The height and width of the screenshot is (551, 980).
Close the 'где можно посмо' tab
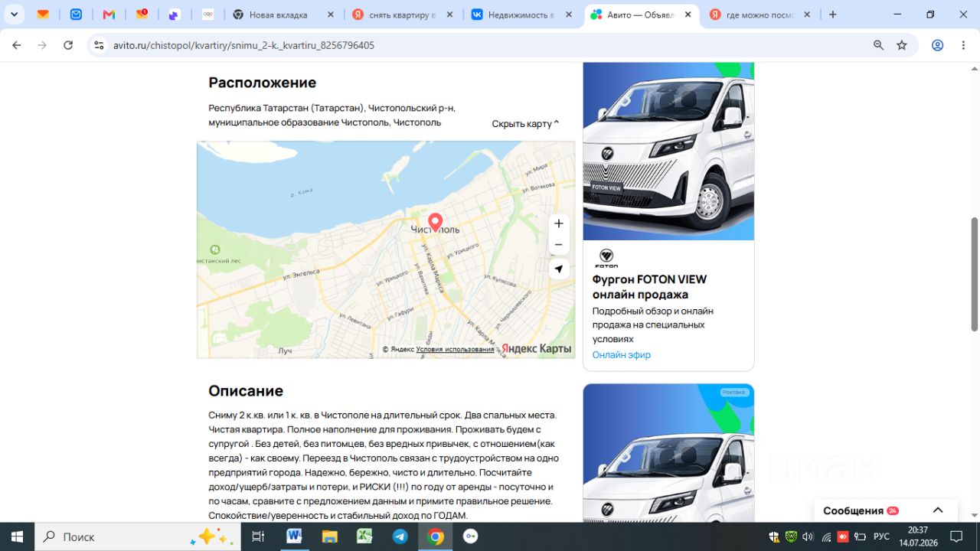click(807, 15)
